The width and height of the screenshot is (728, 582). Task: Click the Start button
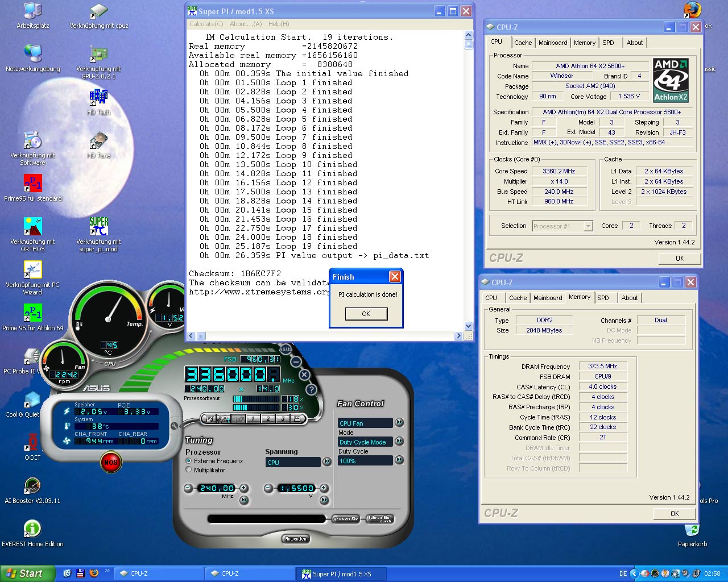(28, 573)
